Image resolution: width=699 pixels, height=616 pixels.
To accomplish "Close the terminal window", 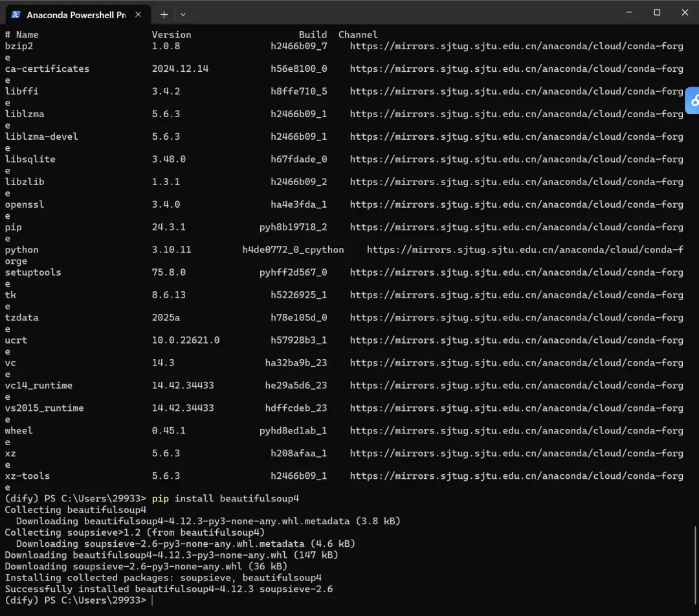I will tap(685, 12).
